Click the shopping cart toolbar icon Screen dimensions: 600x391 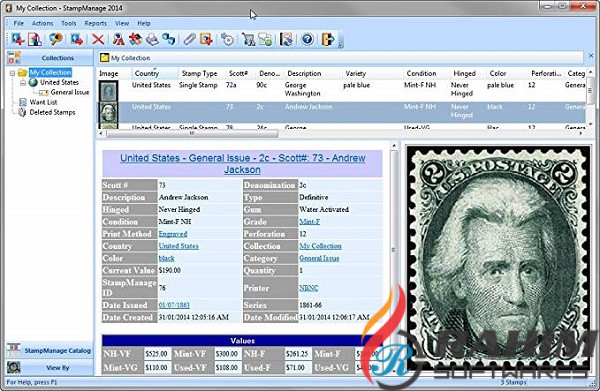click(248, 39)
